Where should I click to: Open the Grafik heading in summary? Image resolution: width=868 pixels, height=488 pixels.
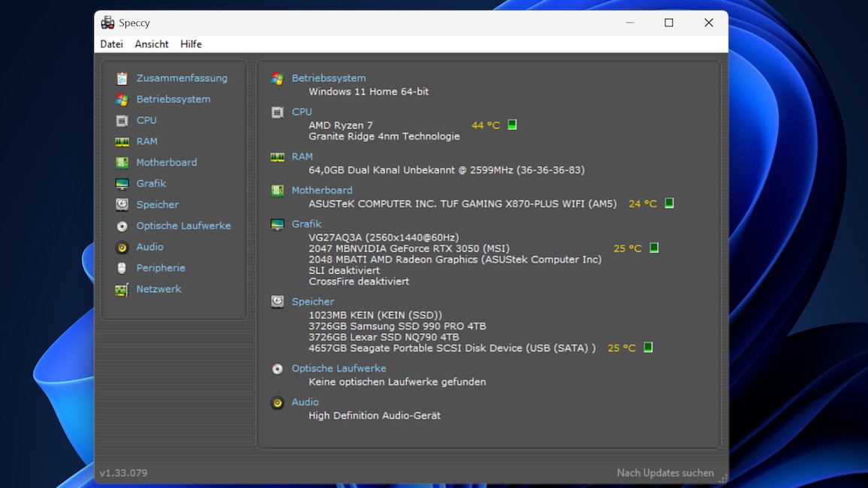(306, 224)
